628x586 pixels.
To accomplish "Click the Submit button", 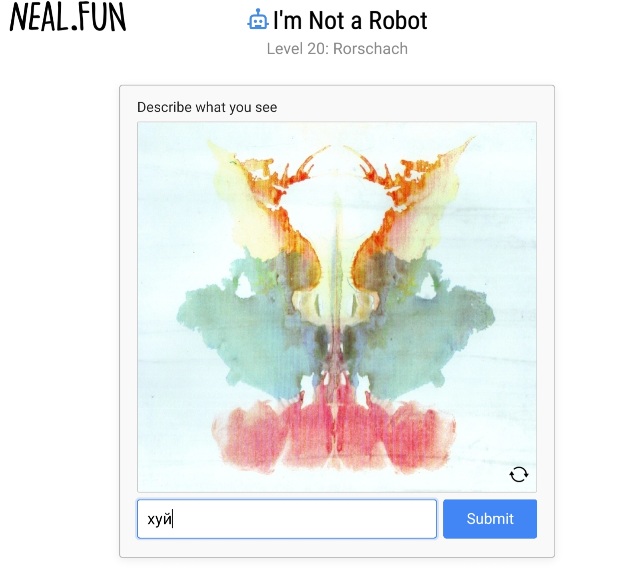I will click(490, 519).
